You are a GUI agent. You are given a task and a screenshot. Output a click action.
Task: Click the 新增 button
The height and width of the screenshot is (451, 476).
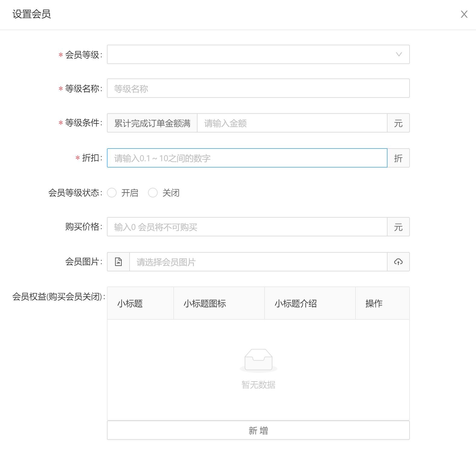click(x=258, y=430)
